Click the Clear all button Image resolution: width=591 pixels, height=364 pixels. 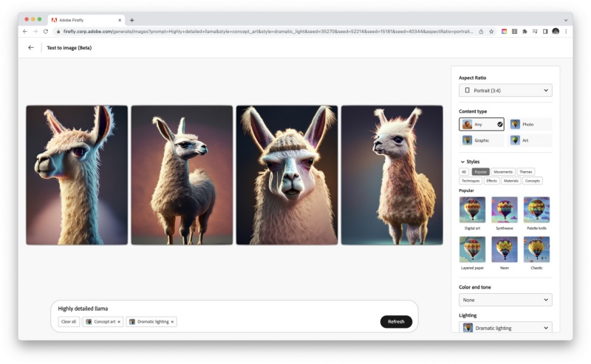(x=69, y=322)
